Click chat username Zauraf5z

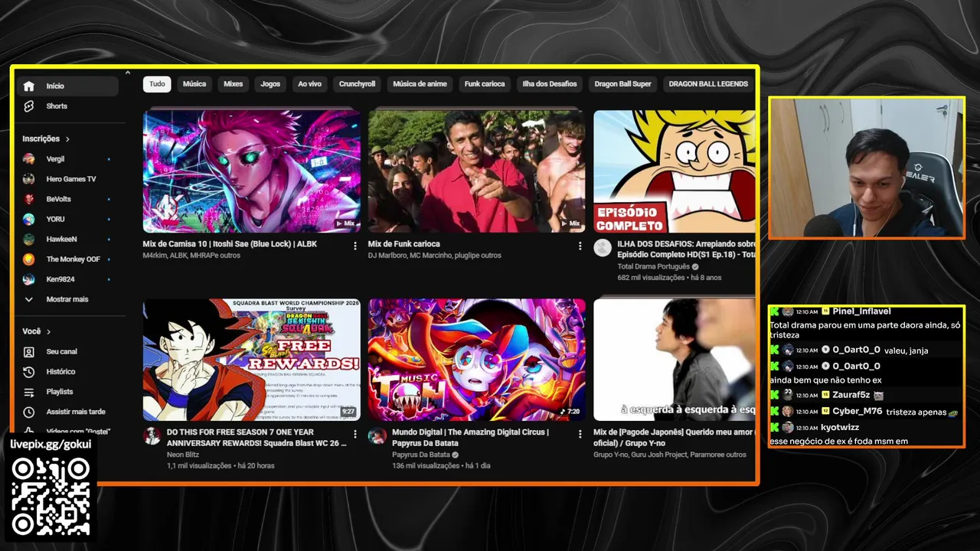coord(851,395)
